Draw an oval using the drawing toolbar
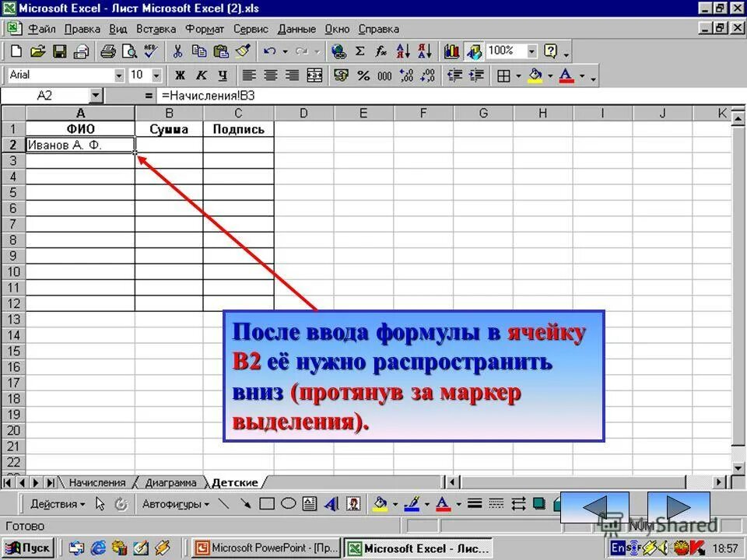Screen dimensions: 747x560 288,504
